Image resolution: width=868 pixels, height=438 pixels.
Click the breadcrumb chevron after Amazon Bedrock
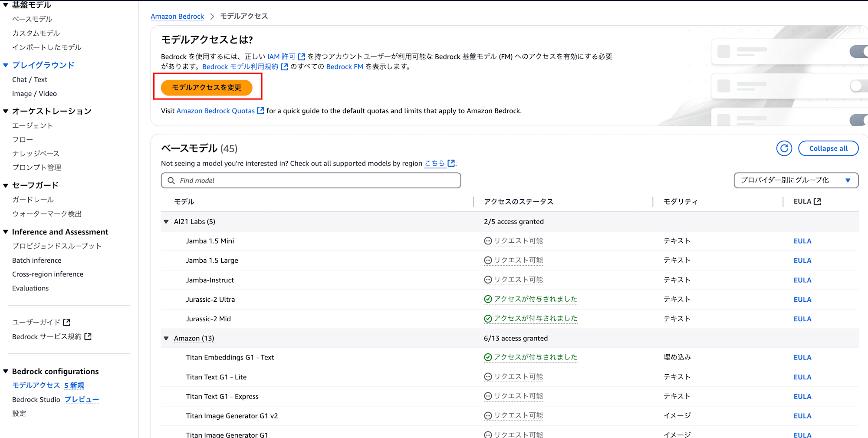212,16
